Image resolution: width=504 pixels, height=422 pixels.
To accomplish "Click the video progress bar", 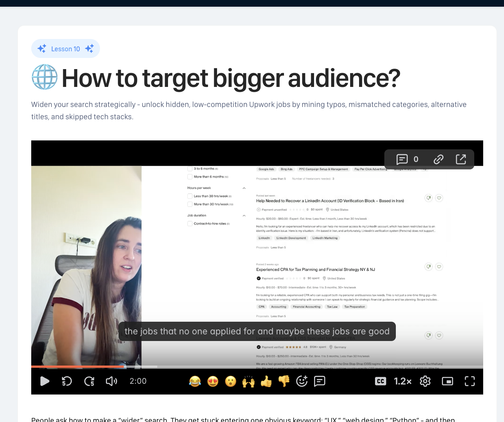I will click(257, 367).
